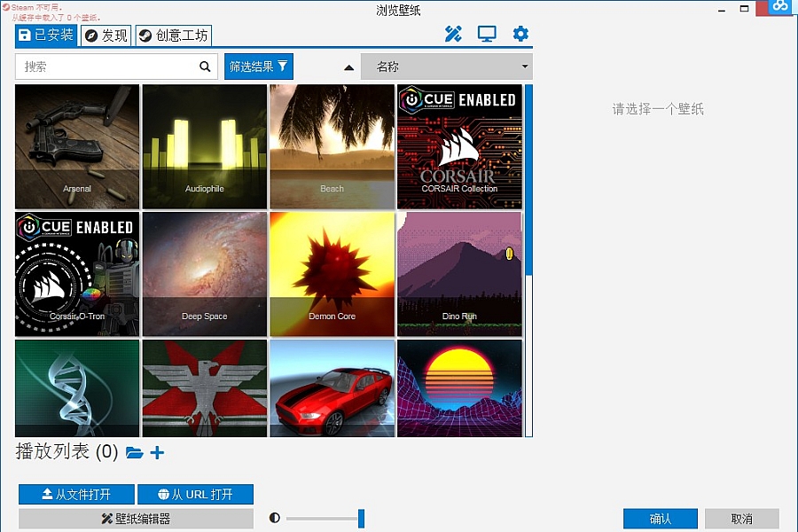Adjust the thumbnail size slider handle
The height and width of the screenshot is (532, 798).
click(362, 518)
